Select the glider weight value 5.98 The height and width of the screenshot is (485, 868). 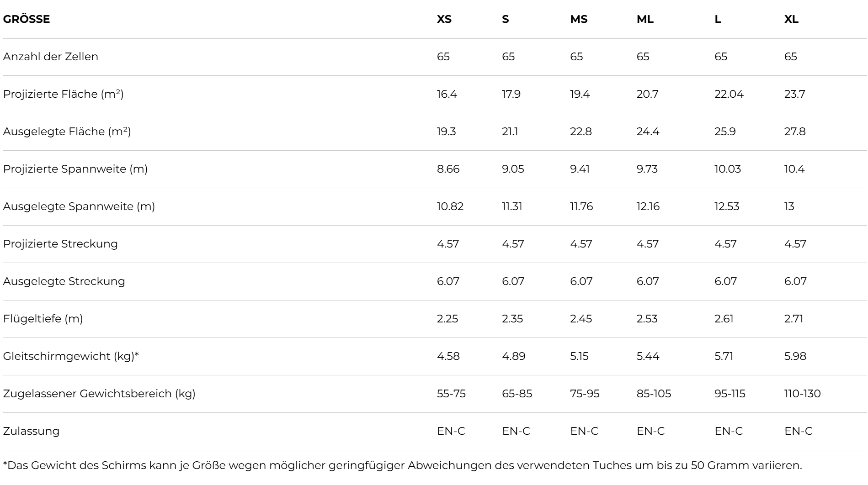795,356
